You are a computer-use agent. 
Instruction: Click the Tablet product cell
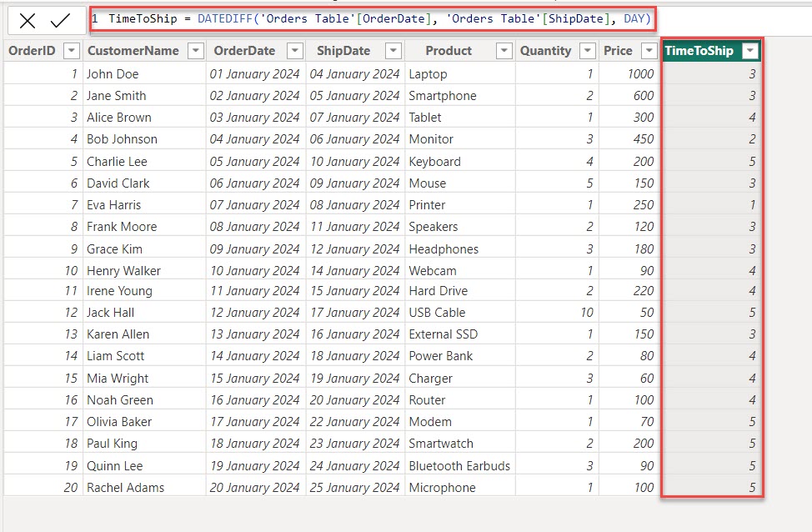[x=460, y=118]
